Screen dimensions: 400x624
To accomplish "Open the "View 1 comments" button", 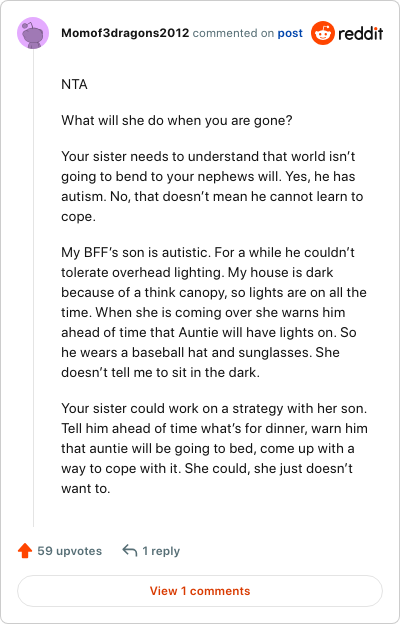I will (x=200, y=591).
